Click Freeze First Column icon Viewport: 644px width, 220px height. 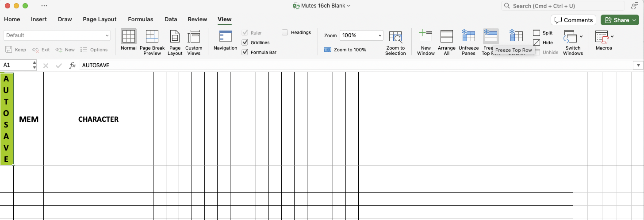pos(516,36)
